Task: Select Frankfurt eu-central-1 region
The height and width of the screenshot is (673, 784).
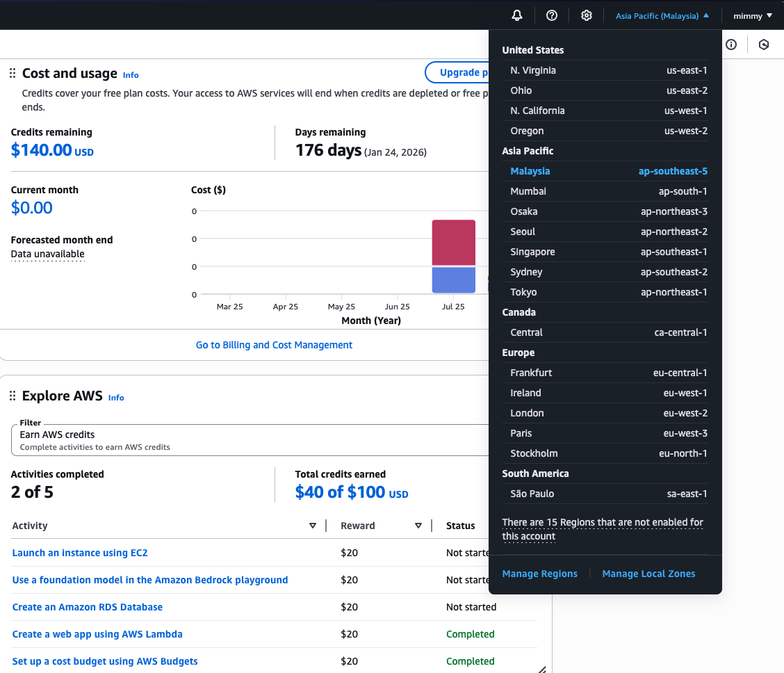Action: [605, 373]
